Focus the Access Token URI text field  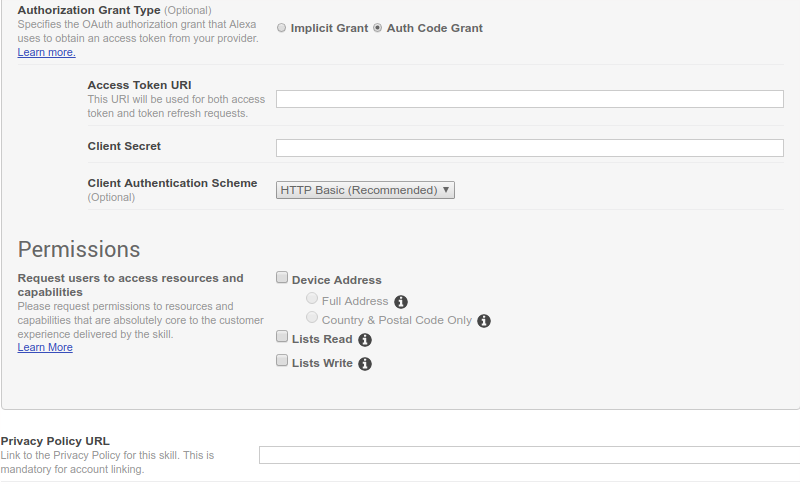click(529, 99)
